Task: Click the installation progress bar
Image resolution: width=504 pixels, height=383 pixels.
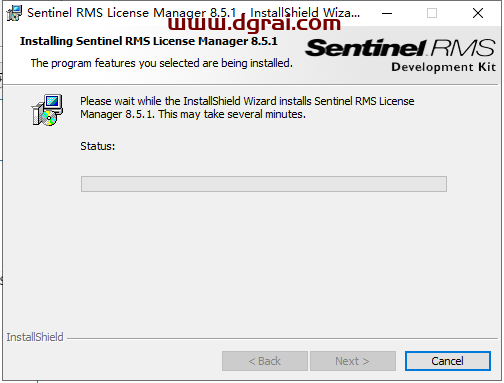Action: coord(264,184)
